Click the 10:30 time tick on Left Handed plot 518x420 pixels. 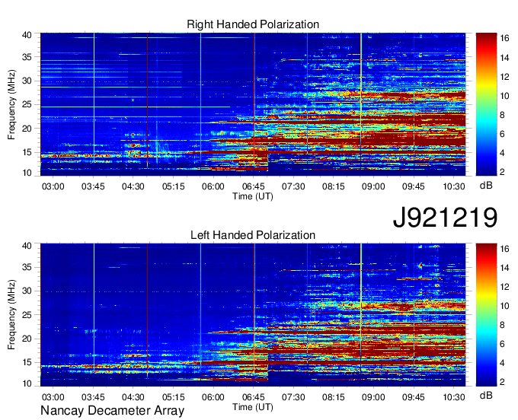click(454, 397)
